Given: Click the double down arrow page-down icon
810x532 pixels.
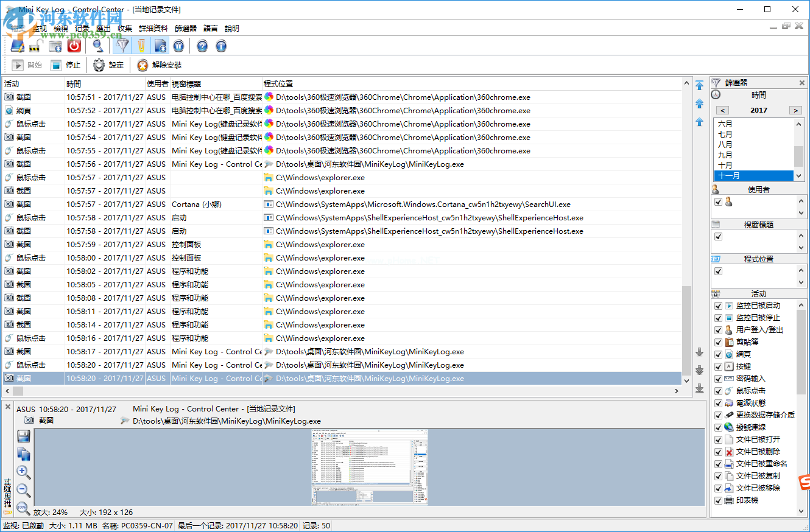Looking at the screenshot, I should pyautogui.click(x=700, y=370).
